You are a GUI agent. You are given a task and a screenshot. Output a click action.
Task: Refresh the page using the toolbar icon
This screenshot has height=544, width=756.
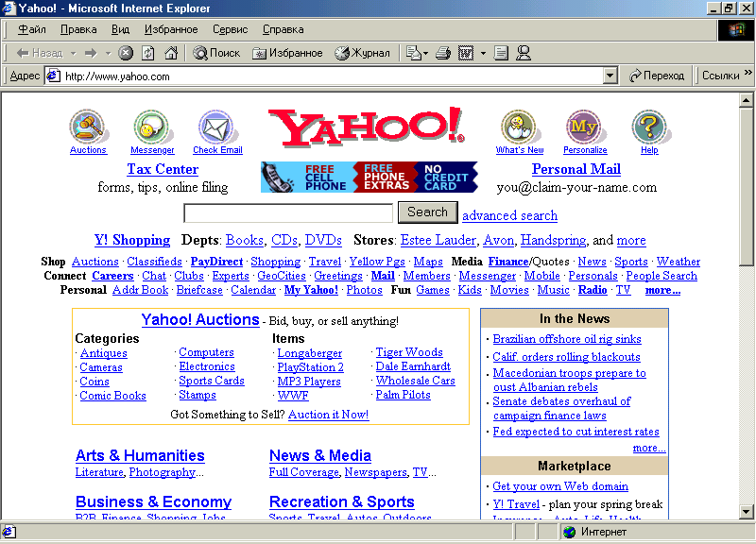point(148,53)
